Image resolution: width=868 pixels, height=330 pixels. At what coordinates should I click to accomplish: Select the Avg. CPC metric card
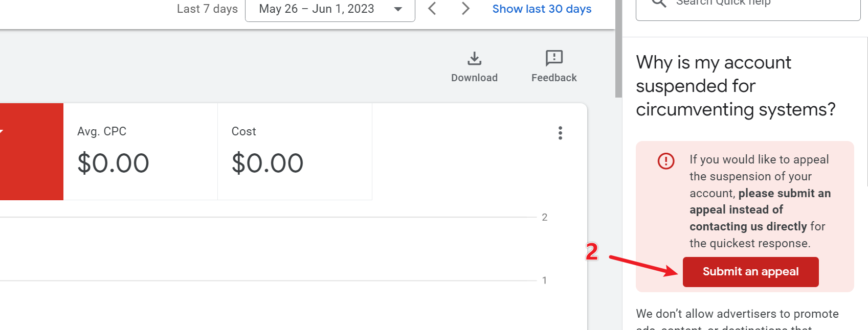[140, 151]
